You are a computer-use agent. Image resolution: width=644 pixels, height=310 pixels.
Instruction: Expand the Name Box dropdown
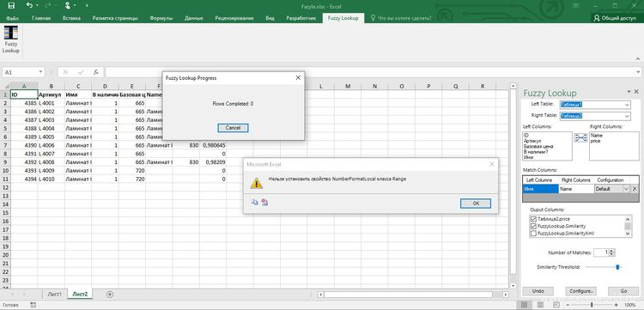(40, 72)
